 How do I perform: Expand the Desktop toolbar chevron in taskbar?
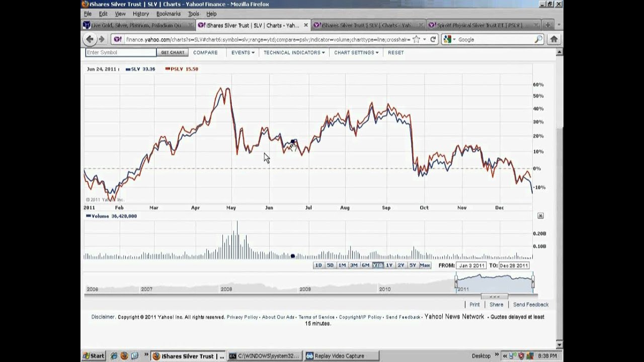(x=497, y=355)
